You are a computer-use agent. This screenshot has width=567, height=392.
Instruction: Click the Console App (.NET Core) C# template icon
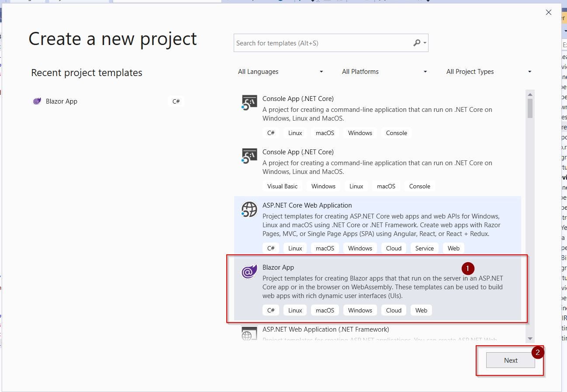click(x=249, y=102)
